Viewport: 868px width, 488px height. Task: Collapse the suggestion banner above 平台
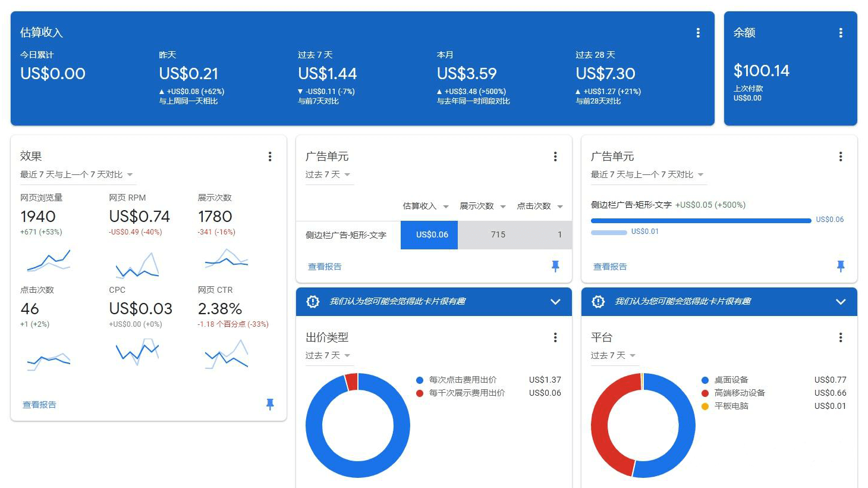click(841, 302)
